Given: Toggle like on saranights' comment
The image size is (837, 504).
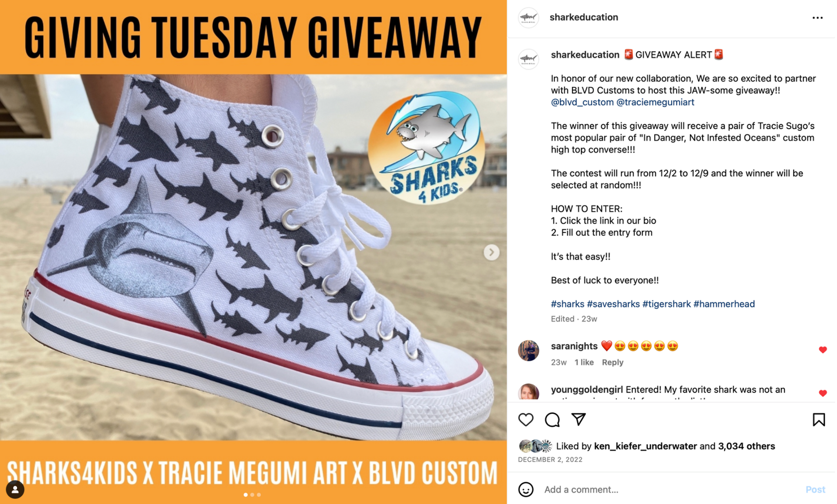Looking at the screenshot, I should pos(823,350).
